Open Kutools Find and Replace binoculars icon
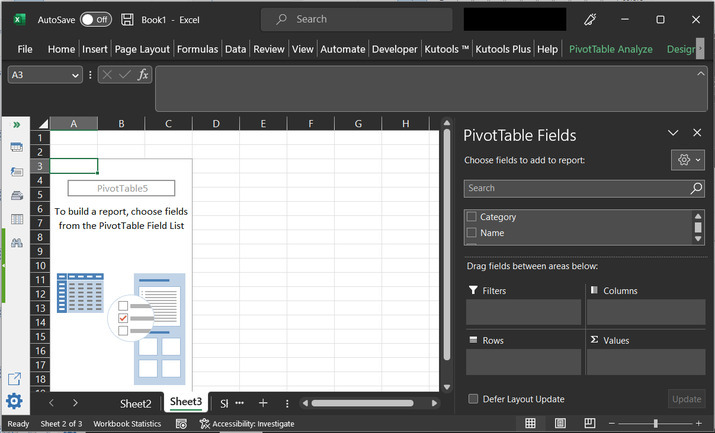The height and width of the screenshot is (433, 715). (x=16, y=243)
